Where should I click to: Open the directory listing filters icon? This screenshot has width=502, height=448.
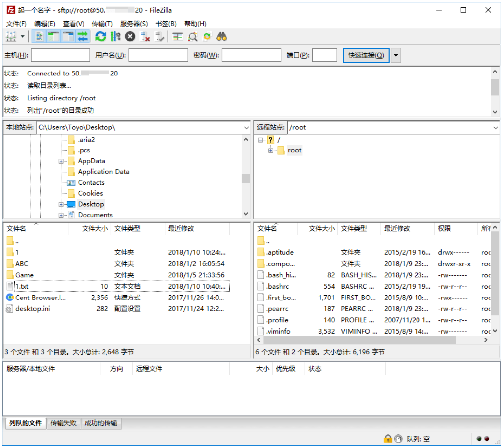(x=177, y=37)
